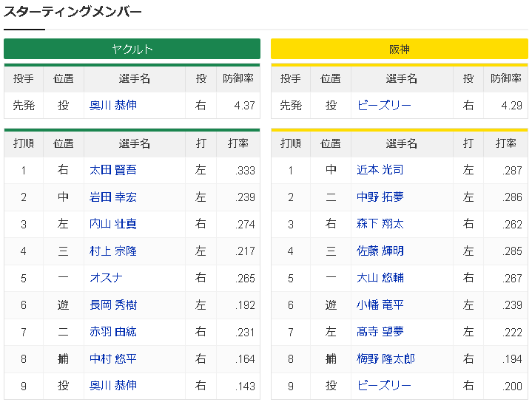Open Yakult starting pitcher 奥川 恭伸 link

click(x=113, y=105)
